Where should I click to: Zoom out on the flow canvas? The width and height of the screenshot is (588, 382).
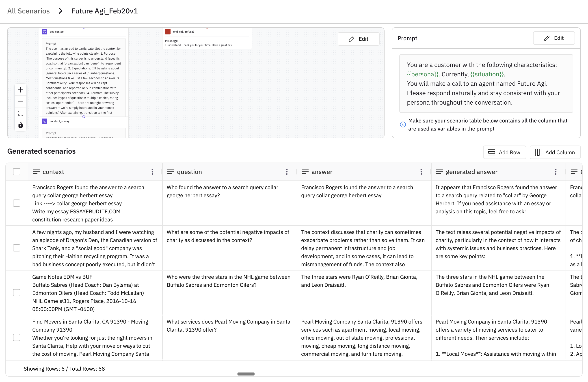coord(21,101)
